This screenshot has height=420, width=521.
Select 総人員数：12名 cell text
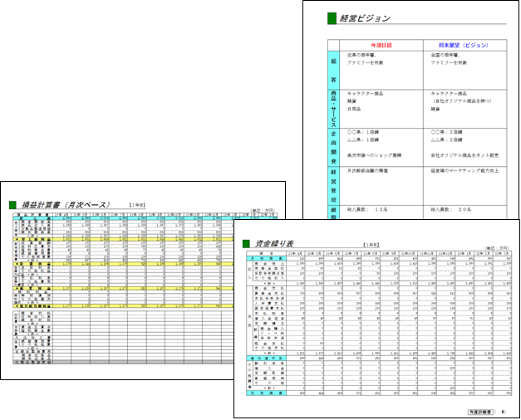click(x=367, y=209)
